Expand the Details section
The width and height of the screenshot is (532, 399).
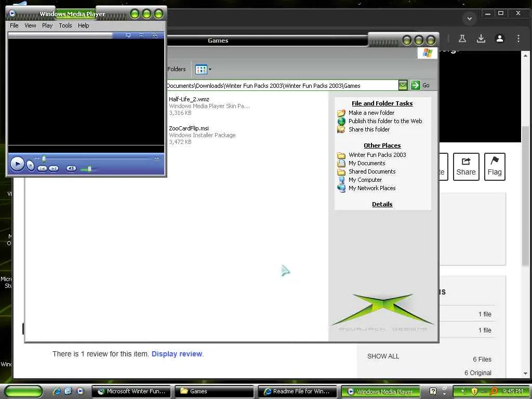(x=382, y=204)
